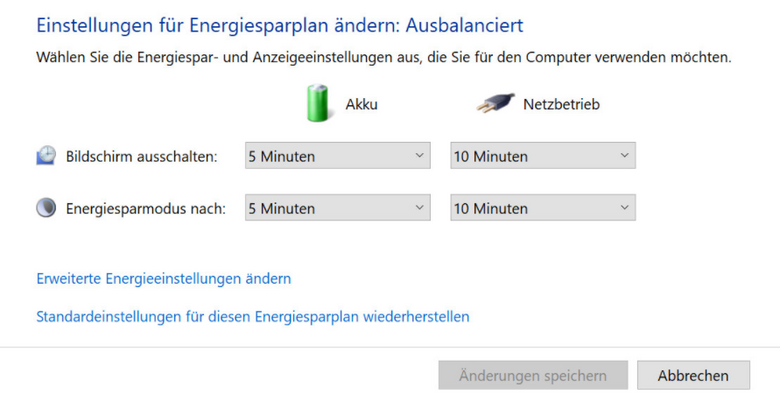Click the Einstellungen für Energiesparplan ändern heading
The height and width of the screenshot is (401, 780).
[280, 25]
